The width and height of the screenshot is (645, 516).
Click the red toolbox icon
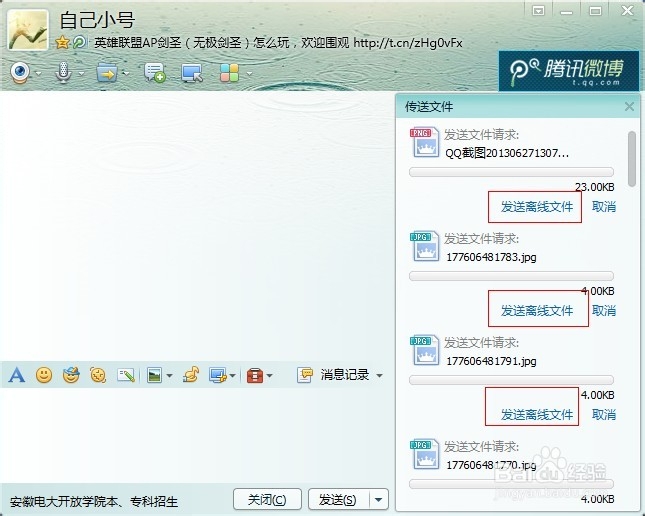[x=255, y=375]
